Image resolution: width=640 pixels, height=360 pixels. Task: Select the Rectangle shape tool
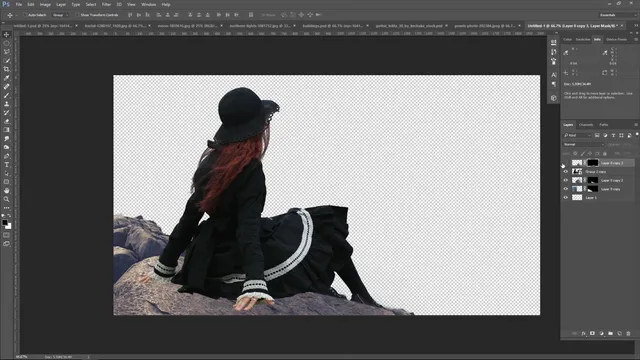click(x=7, y=182)
